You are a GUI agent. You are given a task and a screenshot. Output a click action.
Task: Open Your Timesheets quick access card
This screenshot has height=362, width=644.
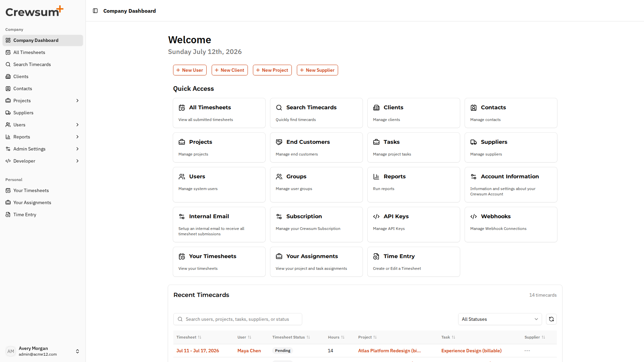219,262
